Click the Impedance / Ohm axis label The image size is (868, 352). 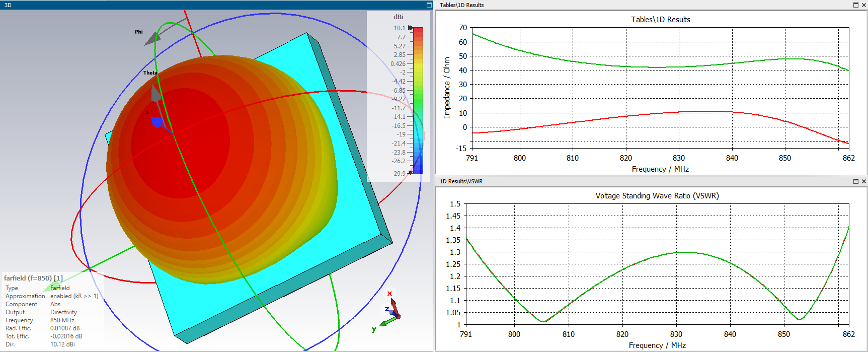pyautogui.click(x=446, y=88)
